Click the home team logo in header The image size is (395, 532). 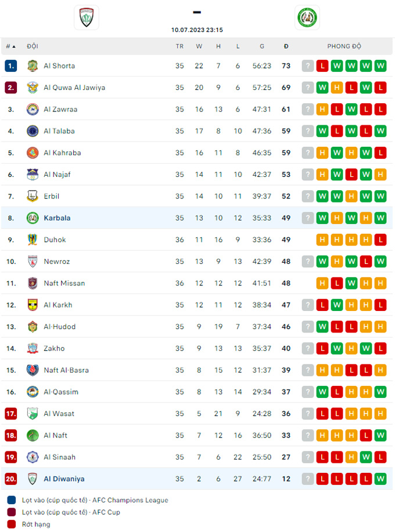[x=87, y=17]
